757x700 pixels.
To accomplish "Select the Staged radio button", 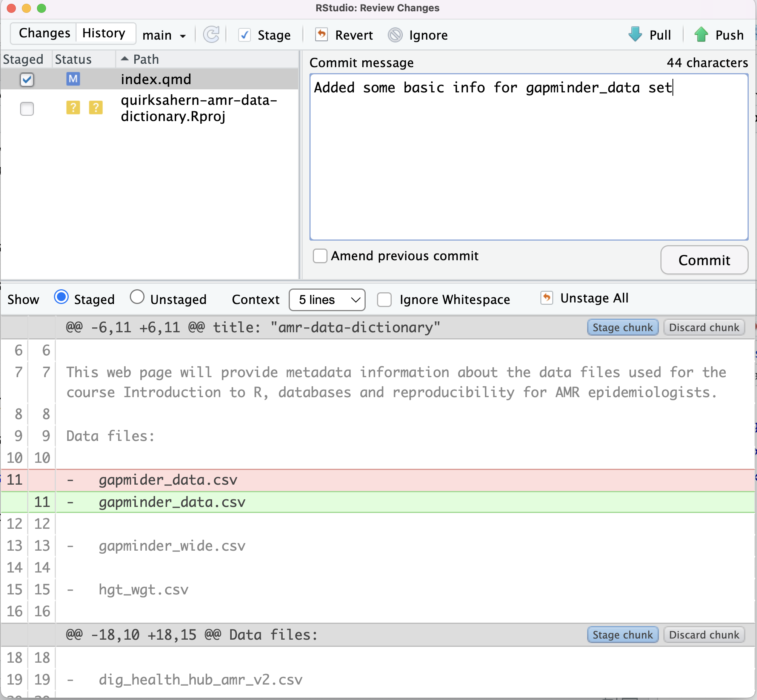I will click(x=62, y=297).
